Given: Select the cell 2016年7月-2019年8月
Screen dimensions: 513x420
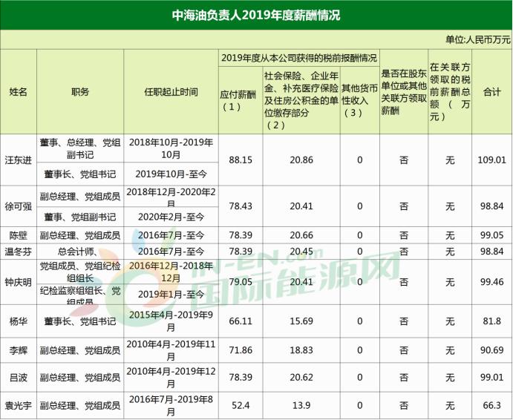Looking at the screenshot, I should tap(171, 406).
